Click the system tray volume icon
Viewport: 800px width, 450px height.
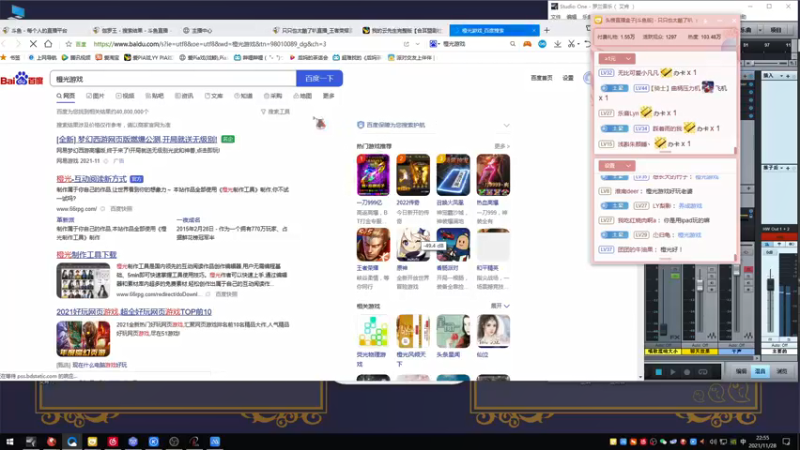[x=713, y=442]
